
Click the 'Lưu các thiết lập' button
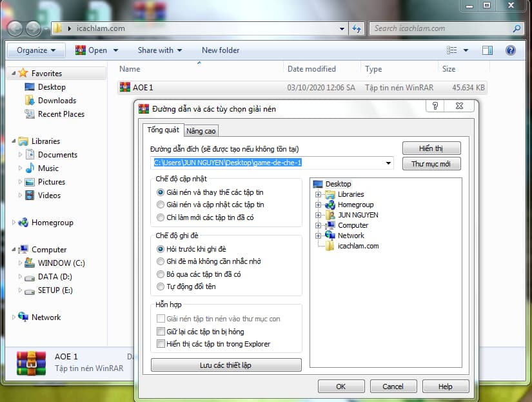click(226, 365)
